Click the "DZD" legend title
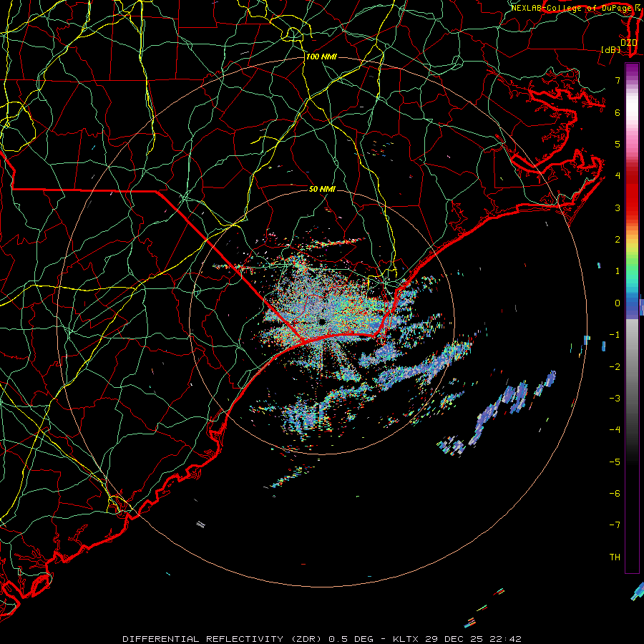This screenshot has height=644, width=644. tap(629, 43)
